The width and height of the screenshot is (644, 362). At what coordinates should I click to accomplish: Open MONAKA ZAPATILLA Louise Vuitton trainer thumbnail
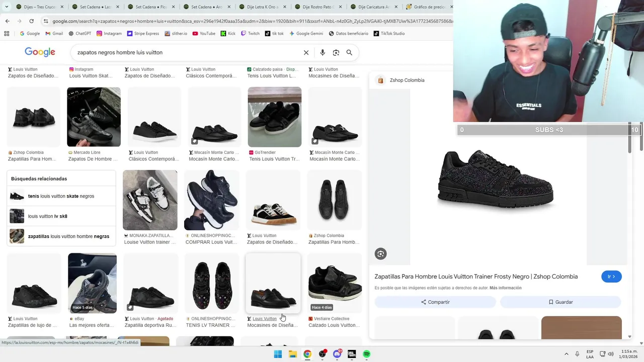(150, 200)
